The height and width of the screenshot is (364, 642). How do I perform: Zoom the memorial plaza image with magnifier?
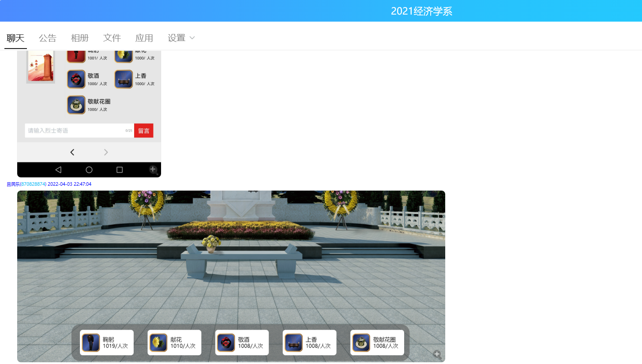pyautogui.click(x=437, y=354)
